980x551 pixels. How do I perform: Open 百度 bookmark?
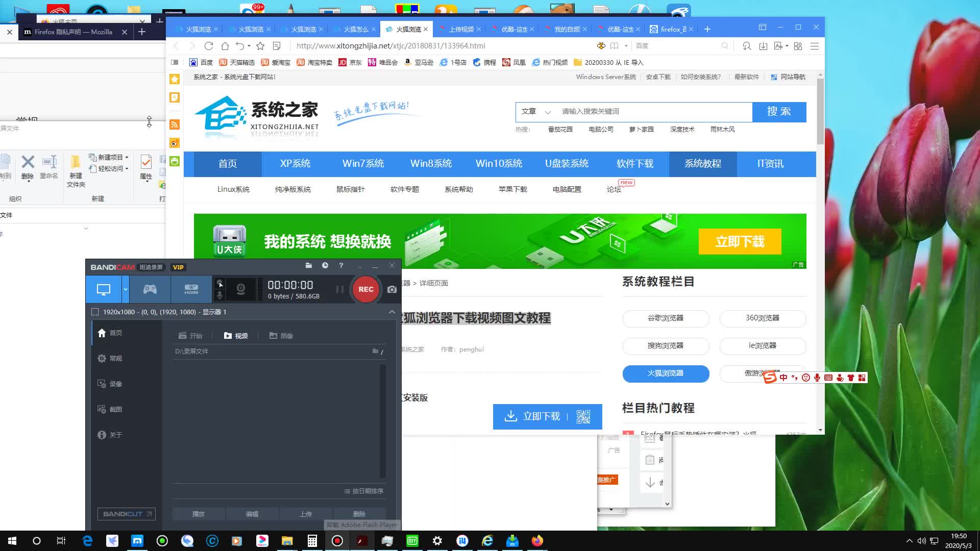click(x=201, y=62)
